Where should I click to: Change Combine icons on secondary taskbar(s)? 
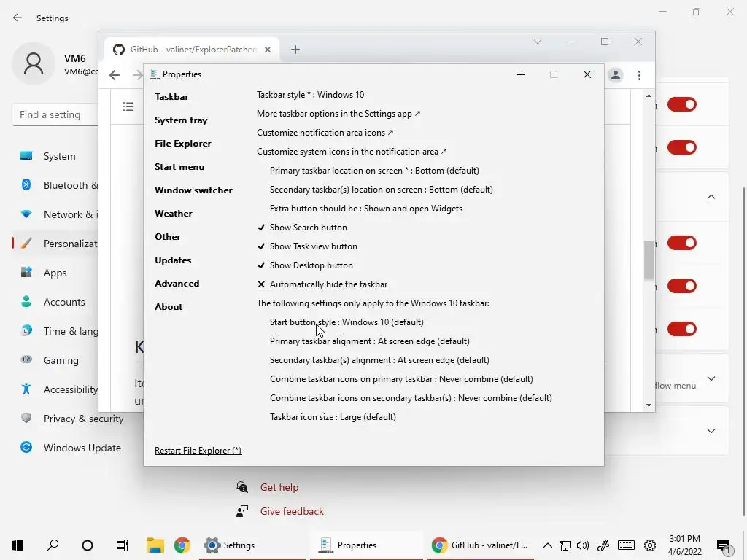click(411, 398)
